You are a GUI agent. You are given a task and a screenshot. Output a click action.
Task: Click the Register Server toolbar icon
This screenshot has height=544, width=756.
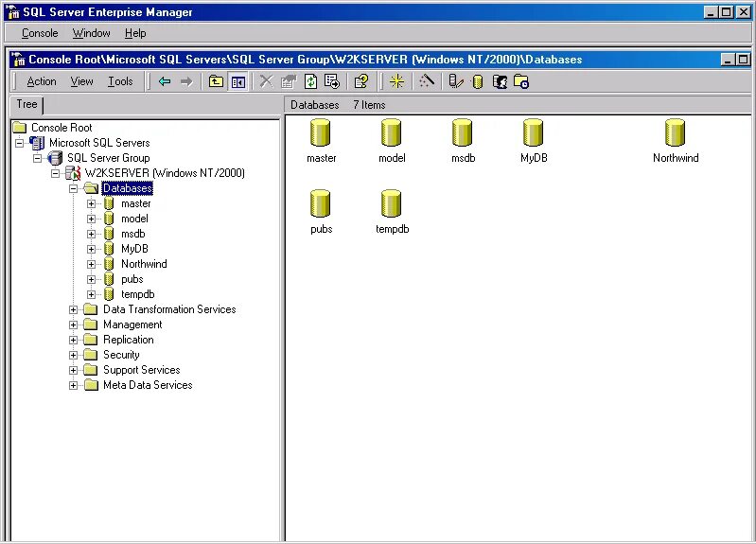456,81
